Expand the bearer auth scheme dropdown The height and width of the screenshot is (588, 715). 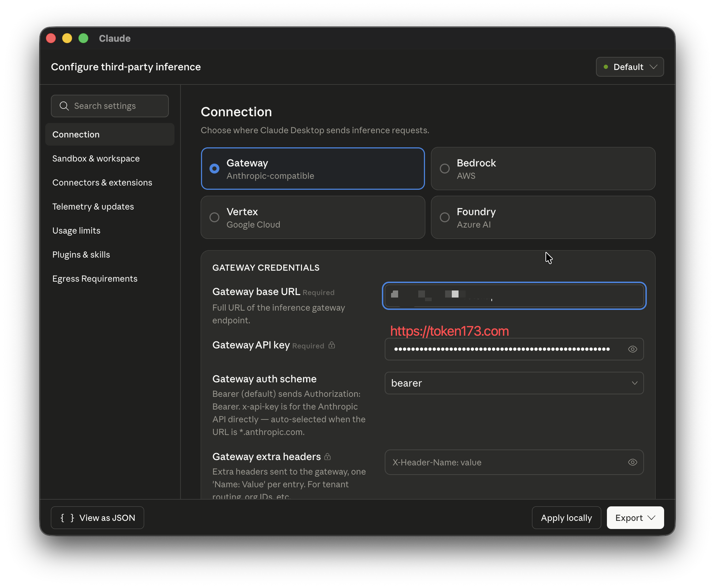pyautogui.click(x=514, y=383)
